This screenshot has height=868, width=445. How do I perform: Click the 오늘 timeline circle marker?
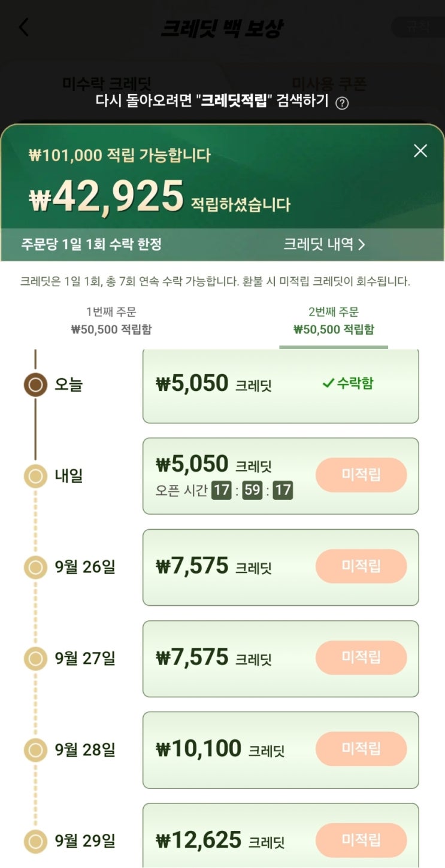35,385
